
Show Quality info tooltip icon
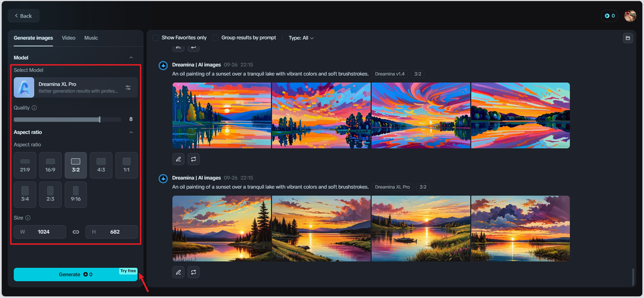click(x=34, y=108)
